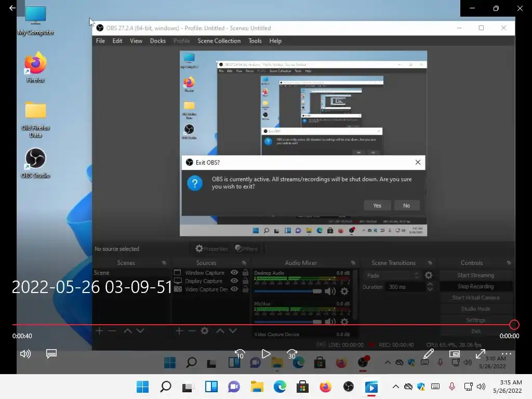Open the player volume control

pyautogui.click(x=25, y=354)
